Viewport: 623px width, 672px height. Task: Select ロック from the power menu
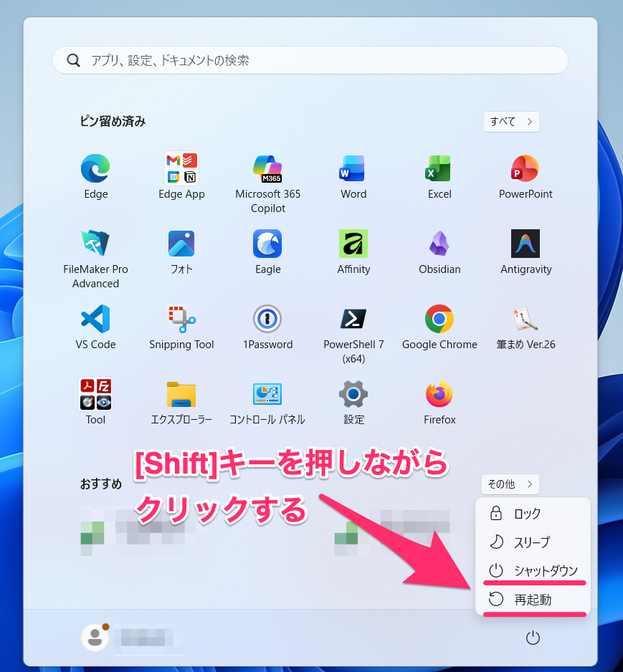click(527, 514)
